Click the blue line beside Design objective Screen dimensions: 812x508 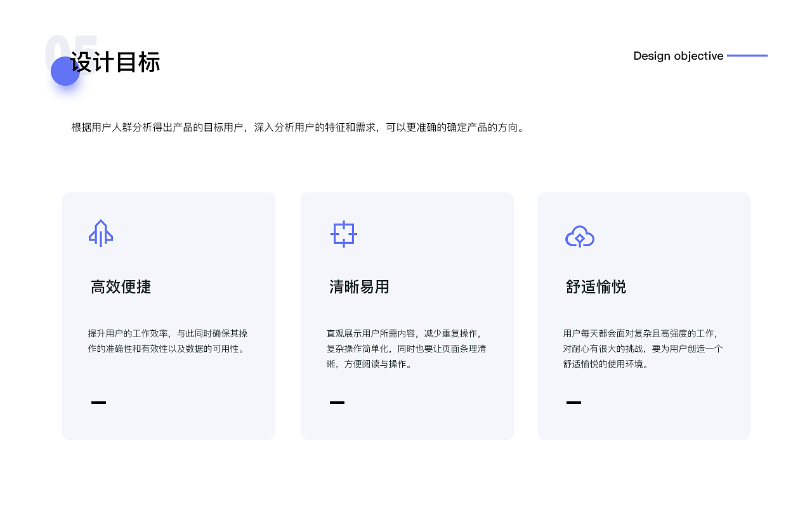pos(749,56)
